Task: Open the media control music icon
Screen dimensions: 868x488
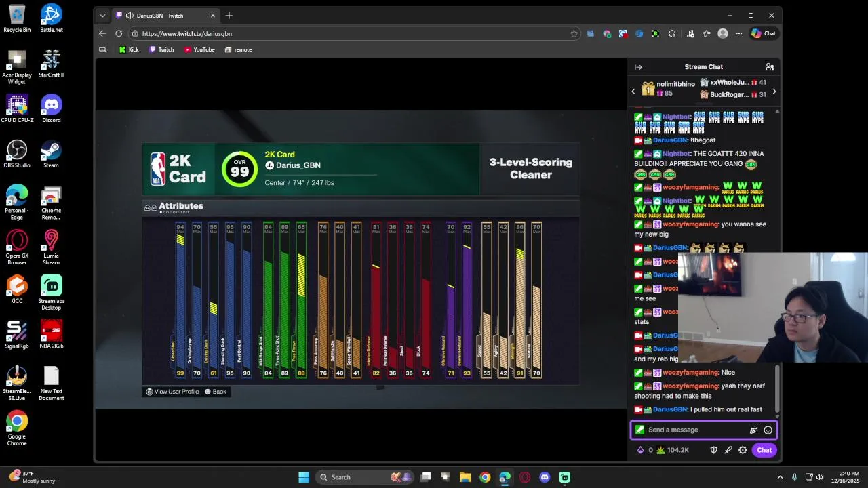Action: (690, 33)
